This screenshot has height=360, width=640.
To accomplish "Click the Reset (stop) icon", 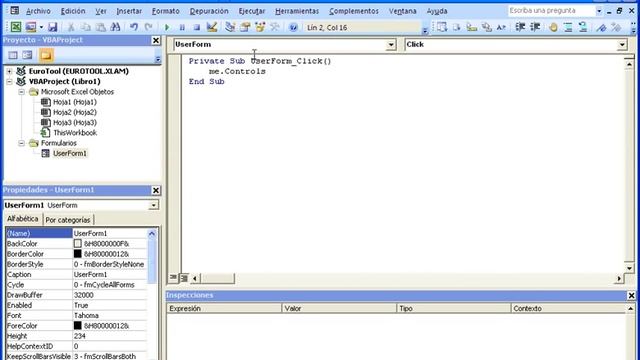I will click(x=197, y=27).
